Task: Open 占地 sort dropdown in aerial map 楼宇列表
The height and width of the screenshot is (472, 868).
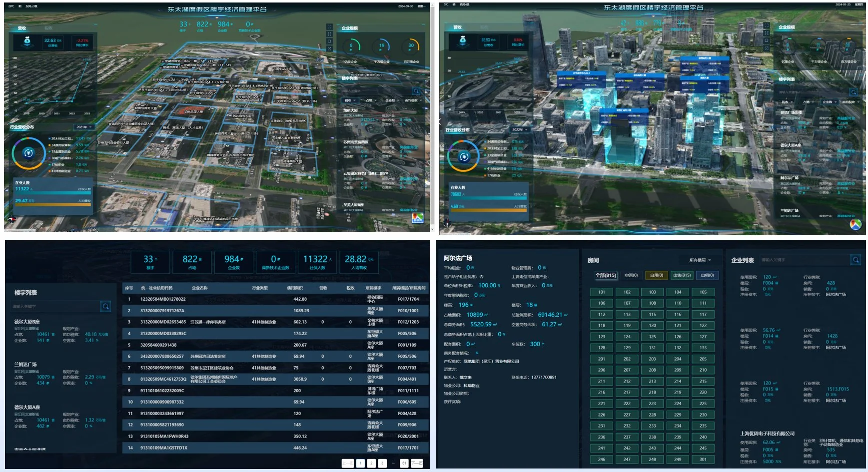Action: coord(370,100)
